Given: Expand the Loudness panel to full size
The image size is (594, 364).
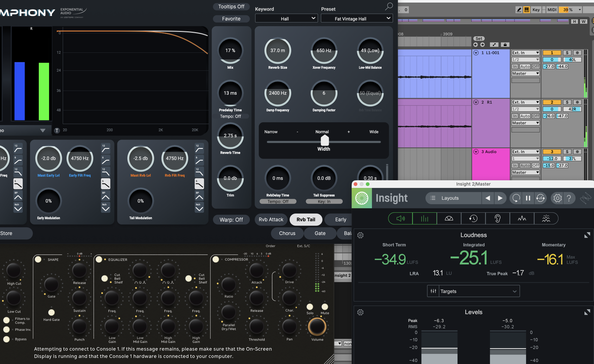Looking at the screenshot, I should (587, 235).
